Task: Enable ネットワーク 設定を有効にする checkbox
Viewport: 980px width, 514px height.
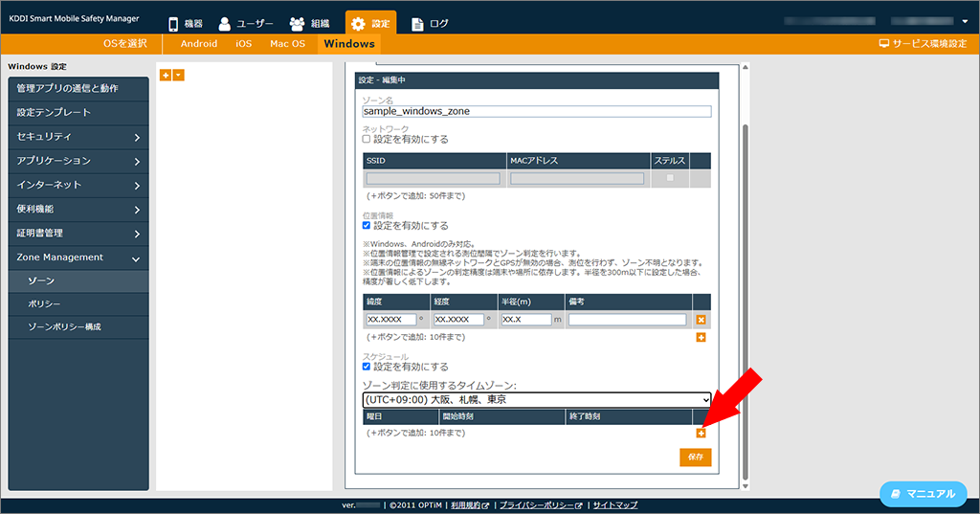Action: coord(367,139)
